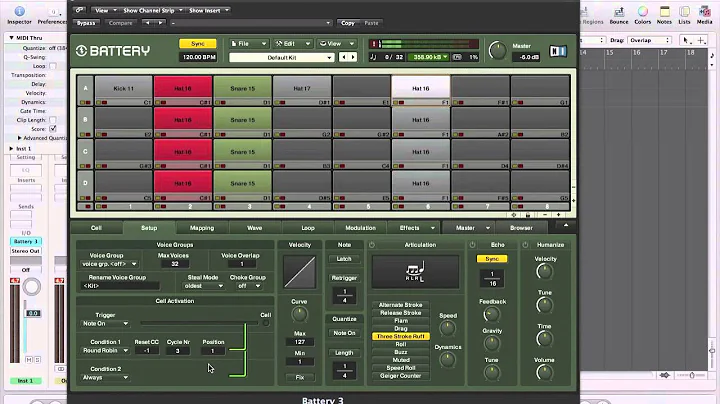Viewport: 720px width, 404px height.
Task: Enable the Retrigger button
Action: (x=344, y=278)
